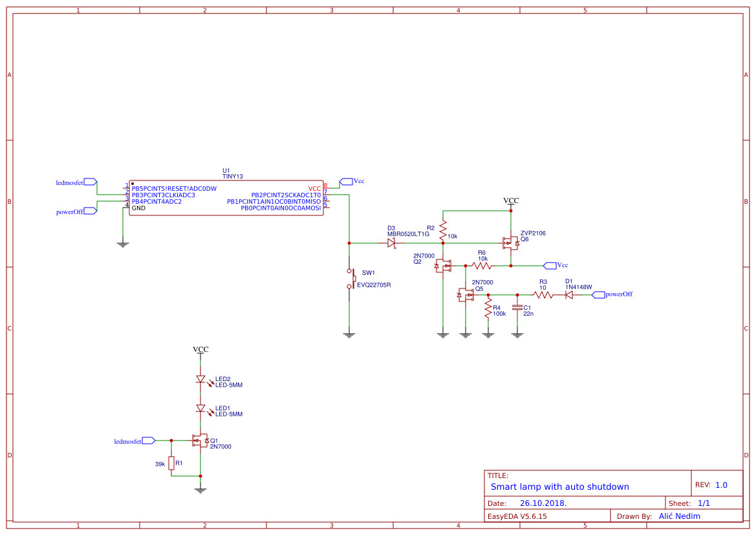Select the 2N7000 MOSFET Q2
The height and width of the screenshot is (535, 756).
pos(443,265)
